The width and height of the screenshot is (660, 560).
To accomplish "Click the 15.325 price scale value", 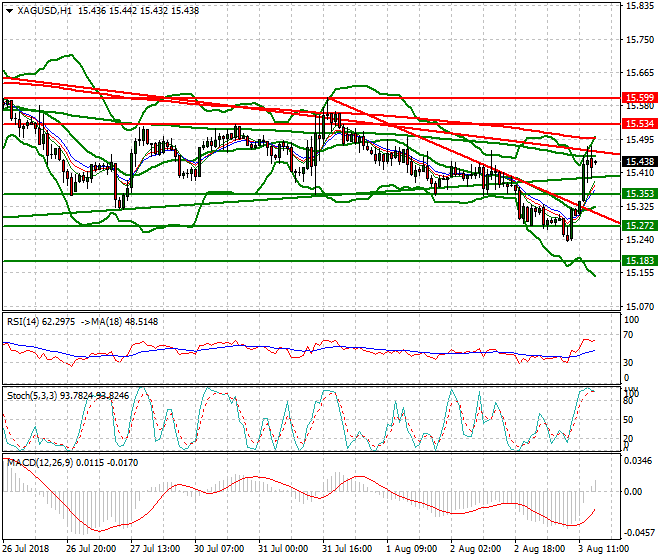I will click(x=640, y=207).
